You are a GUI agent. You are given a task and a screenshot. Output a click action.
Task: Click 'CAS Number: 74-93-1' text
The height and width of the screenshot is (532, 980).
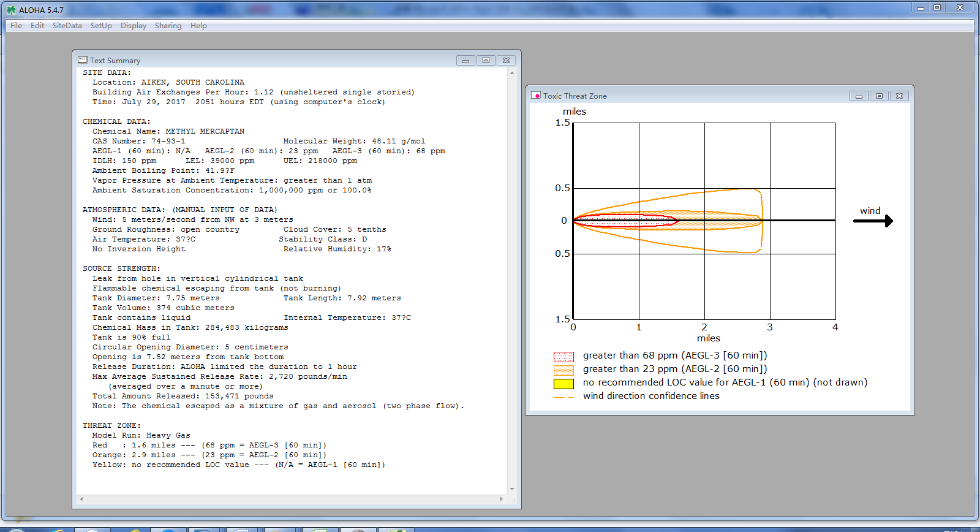(x=139, y=141)
